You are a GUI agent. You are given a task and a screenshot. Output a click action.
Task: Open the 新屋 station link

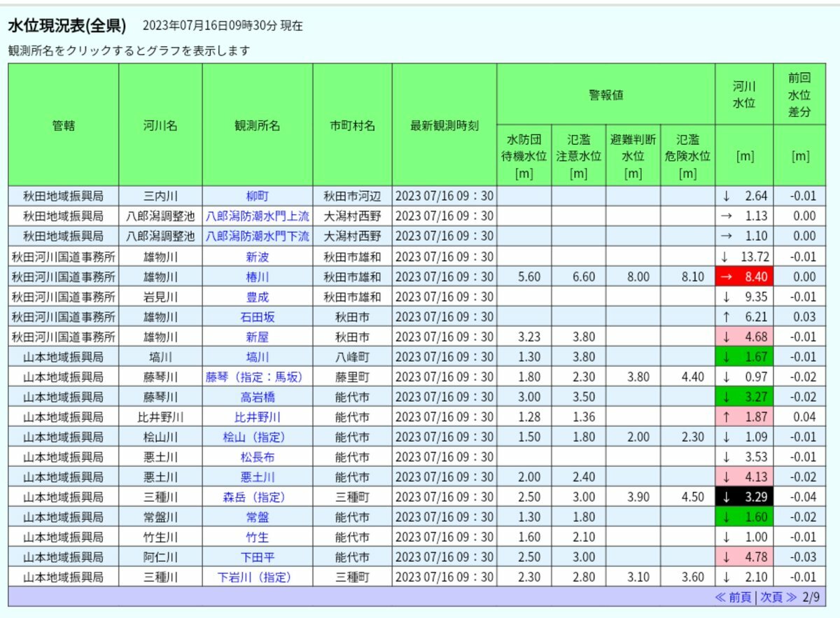(257, 337)
